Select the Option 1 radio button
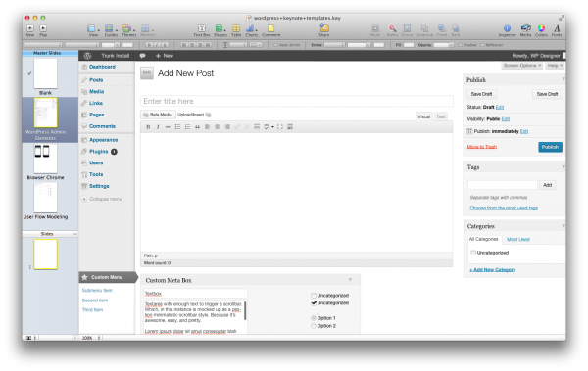The height and width of the screenshot is (371, 588). pyautogui.click(x=314, y=318)
